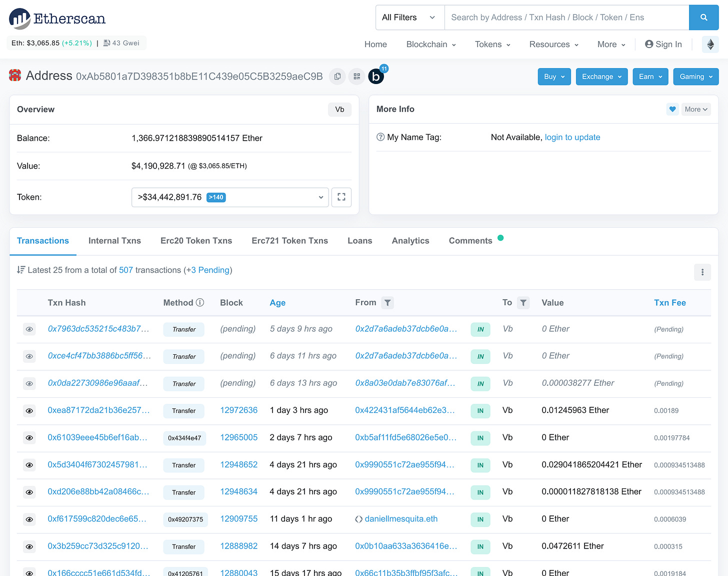Click the Etherscan logo
This screenshot has height=576, width=728.
coord(57,19)
